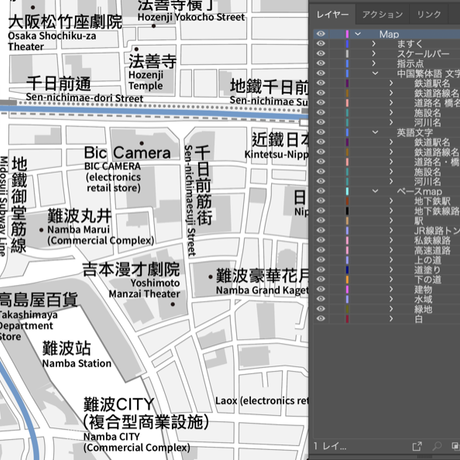The height and width of the screenshot is (460, 460).
Task: Expand the 指示点 layer
Action: 374,63
